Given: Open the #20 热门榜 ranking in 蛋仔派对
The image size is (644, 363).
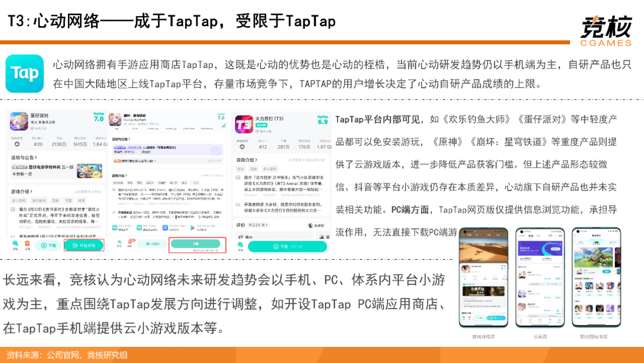Looking at the screenshot, I should [x=38, y=142].
